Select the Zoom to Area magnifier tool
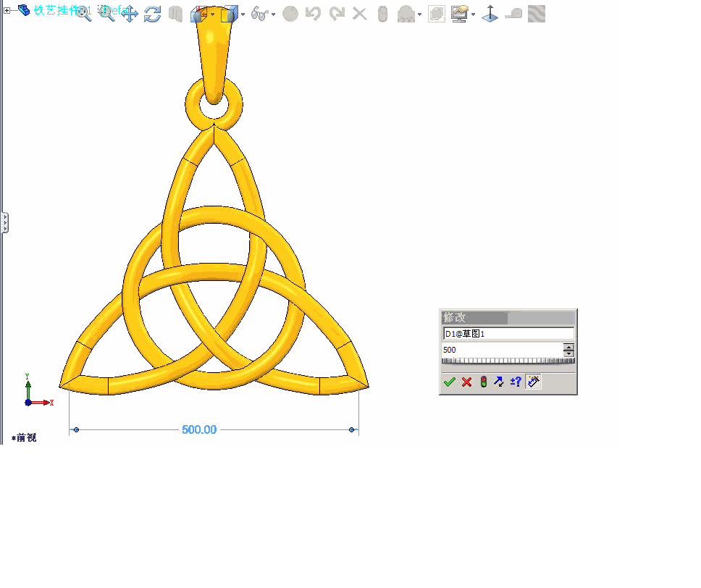Screen dimensions: 701x588 pyautogui.click(x=106, y=14)
